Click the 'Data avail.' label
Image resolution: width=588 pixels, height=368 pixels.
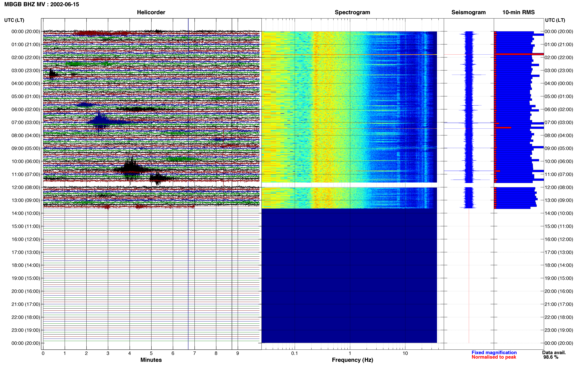(x=554, y=352)
